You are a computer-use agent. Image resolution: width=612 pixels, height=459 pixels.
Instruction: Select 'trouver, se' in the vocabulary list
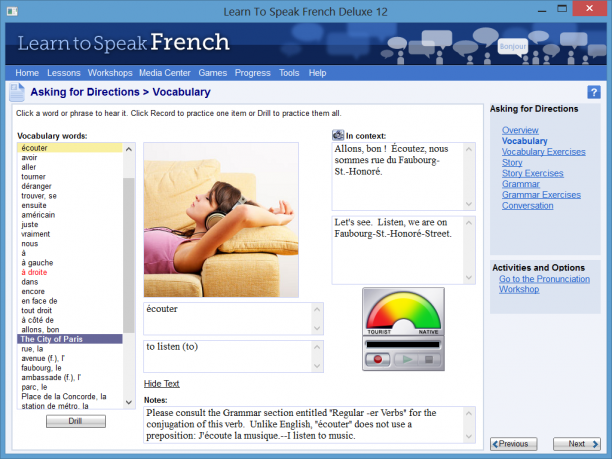pyautogui.click(x=70, y=196)
